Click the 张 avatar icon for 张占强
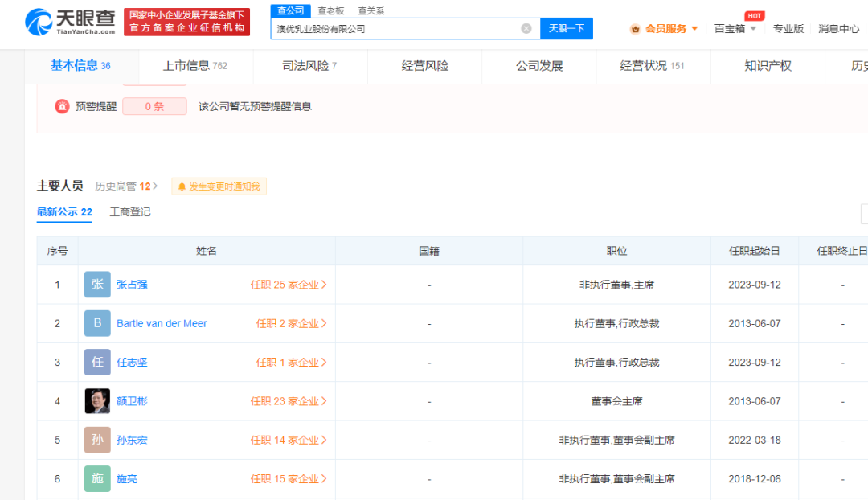This screenshot has height=500, width=868. (97, 285)
